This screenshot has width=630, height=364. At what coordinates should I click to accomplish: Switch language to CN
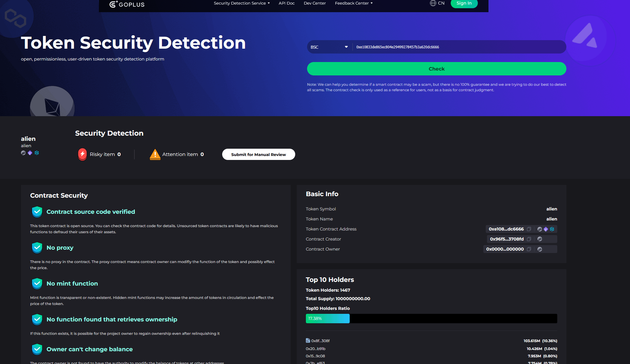[x=441, y=3]
